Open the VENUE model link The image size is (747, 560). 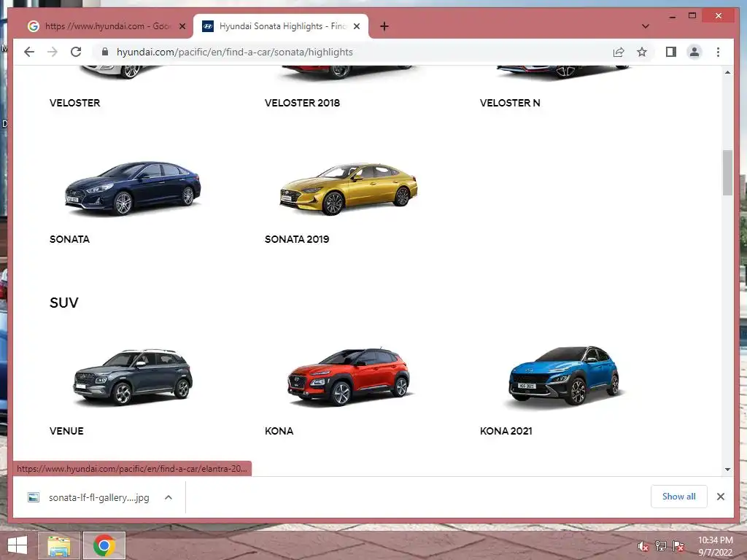click(x=66, y=431)
